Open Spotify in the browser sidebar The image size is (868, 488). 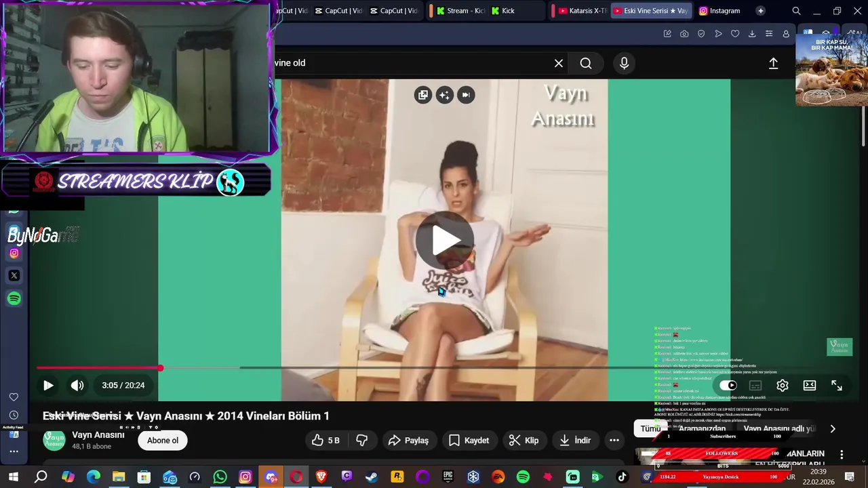click(x=14, y=299)
